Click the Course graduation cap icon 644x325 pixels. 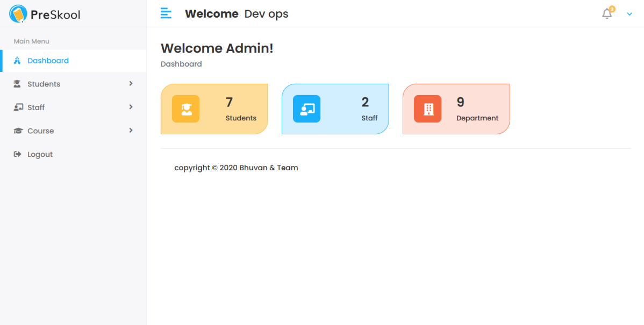[x=18, y=131]
